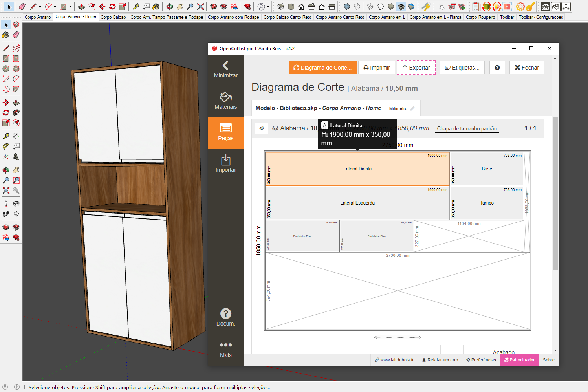Open the Importar sidebar section
The width and height of the screenshot is (588, 392).
[x=226, y=164]
